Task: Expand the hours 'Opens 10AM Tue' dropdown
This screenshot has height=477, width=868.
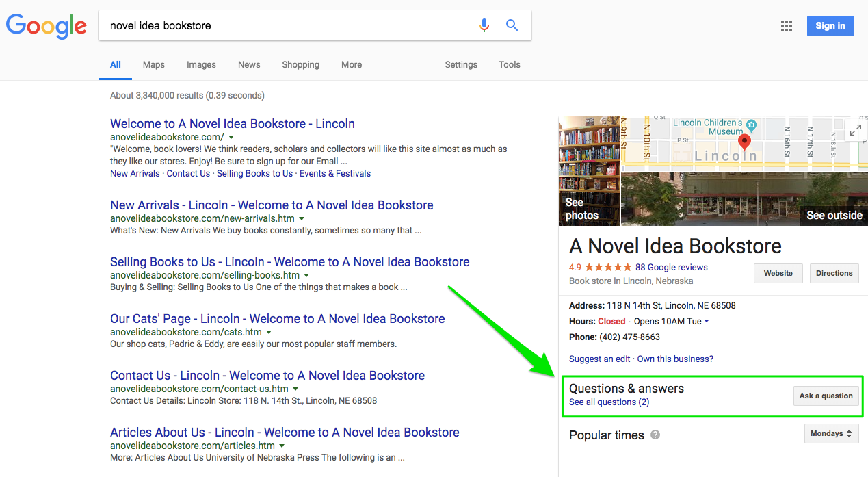Action: point(707,321)
